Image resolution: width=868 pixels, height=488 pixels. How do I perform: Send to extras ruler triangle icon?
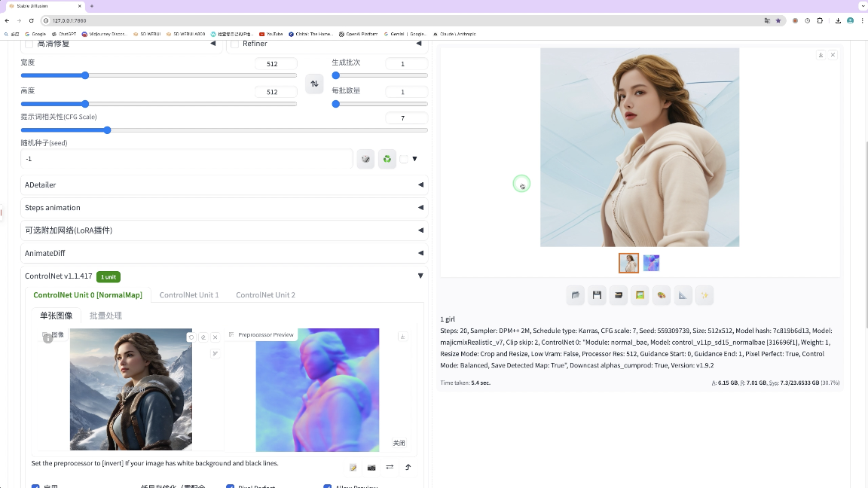[x=683, y=295]
